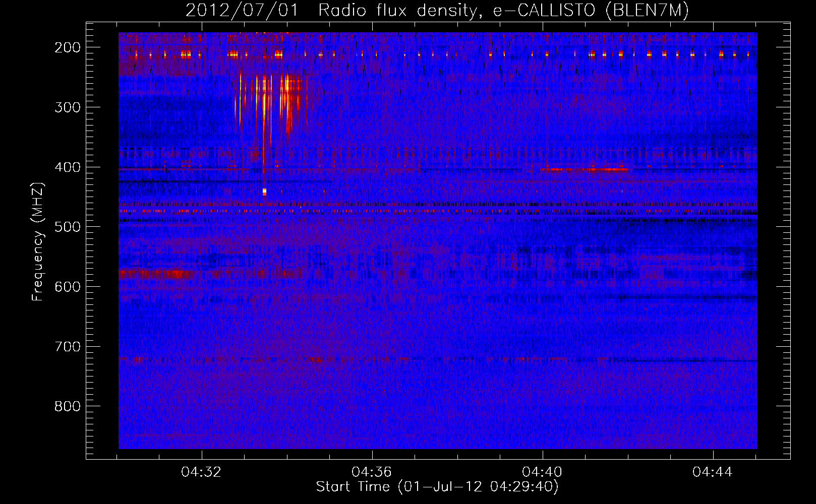Screen dimensions: 816x504
Task: Click the 'Frequency (MHZ)' axis label
Action: coord(38,241)
